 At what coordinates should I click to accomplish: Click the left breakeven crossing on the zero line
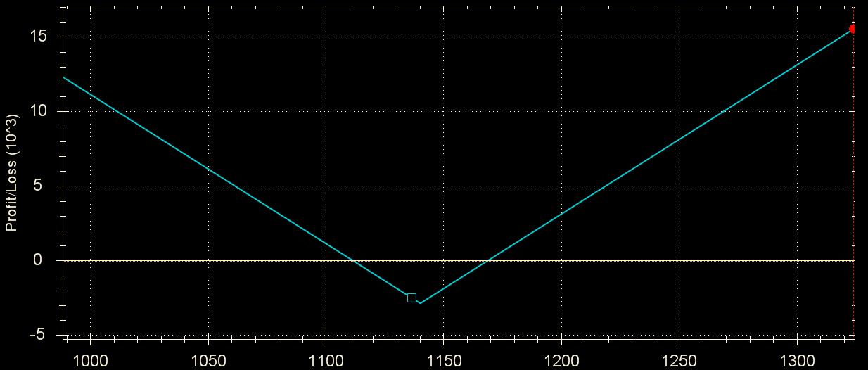click(x=353, y=260)
